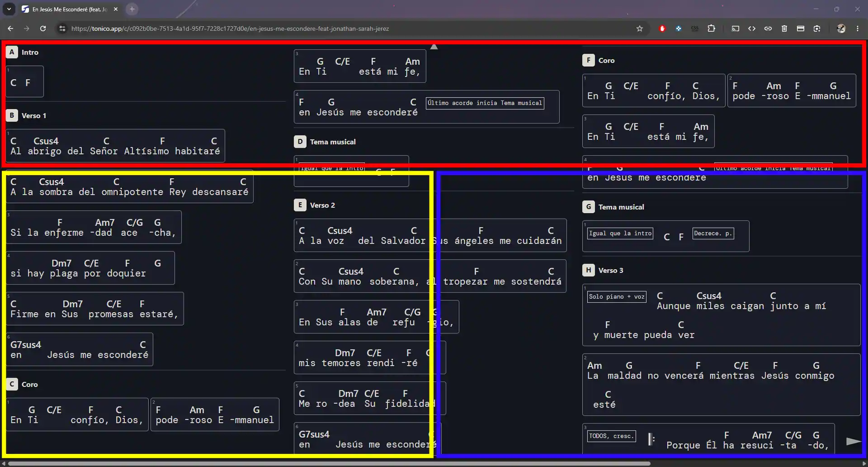Select the line si hay plaga por doquier
Viewport: 868px width, 467px height.
click(x=90, y=268)
